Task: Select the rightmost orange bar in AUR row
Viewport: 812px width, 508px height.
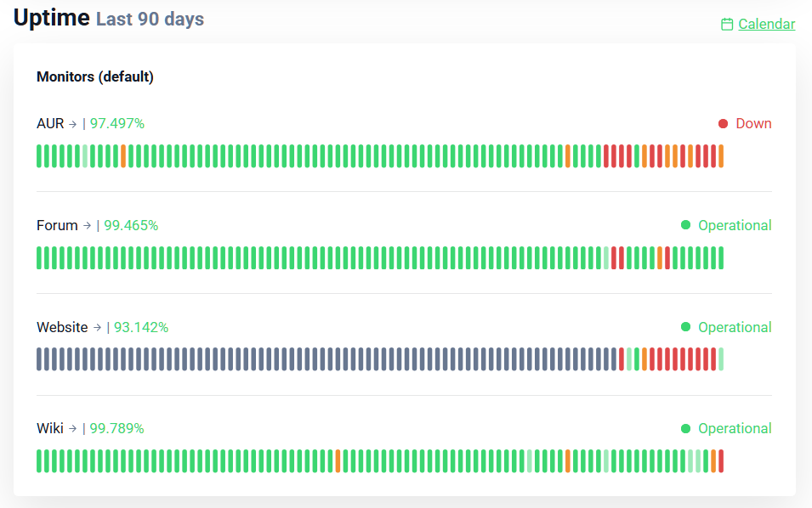Action: (x=721, y=156)
